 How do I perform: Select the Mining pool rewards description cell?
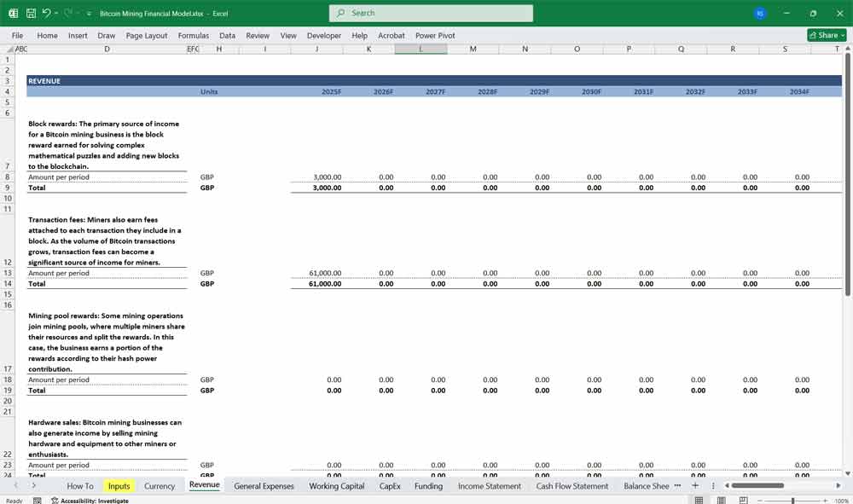coord(107,342)
